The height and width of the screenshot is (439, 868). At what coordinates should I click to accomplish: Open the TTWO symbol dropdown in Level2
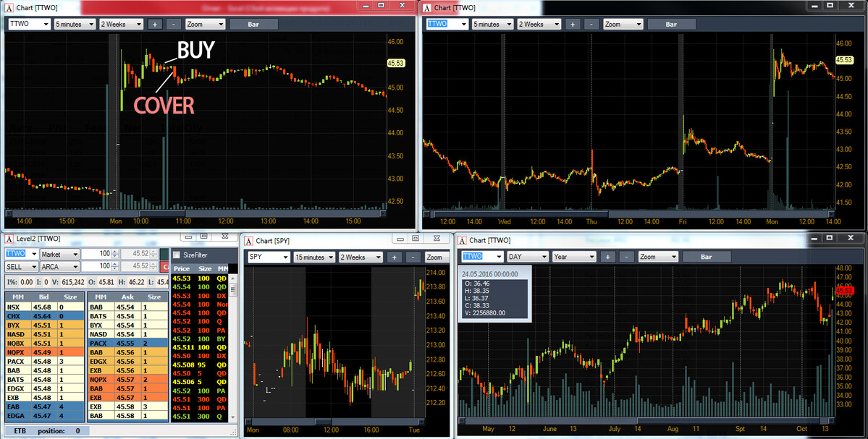point(33,254)
